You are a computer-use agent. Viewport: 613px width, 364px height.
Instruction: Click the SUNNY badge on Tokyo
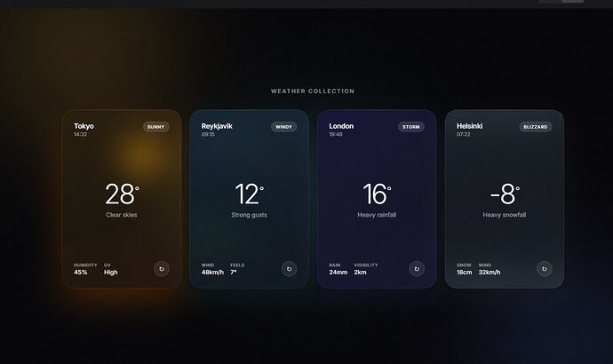(156, 127)
